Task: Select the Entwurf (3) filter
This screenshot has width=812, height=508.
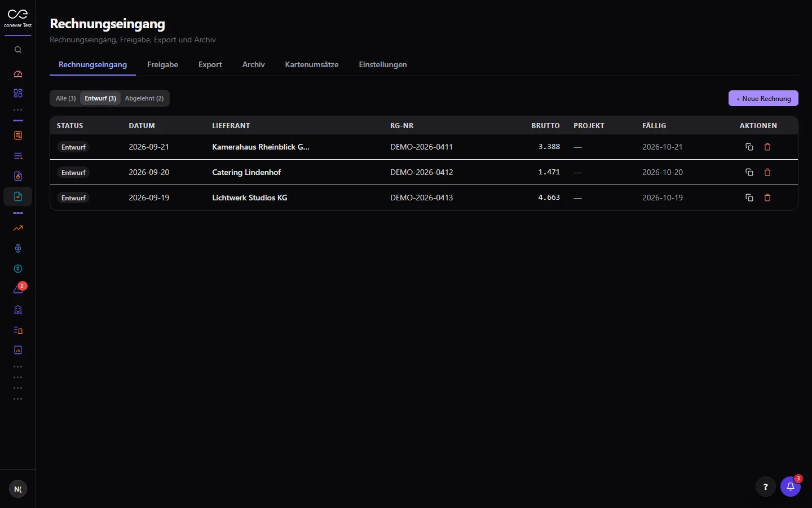Action: 100,98
